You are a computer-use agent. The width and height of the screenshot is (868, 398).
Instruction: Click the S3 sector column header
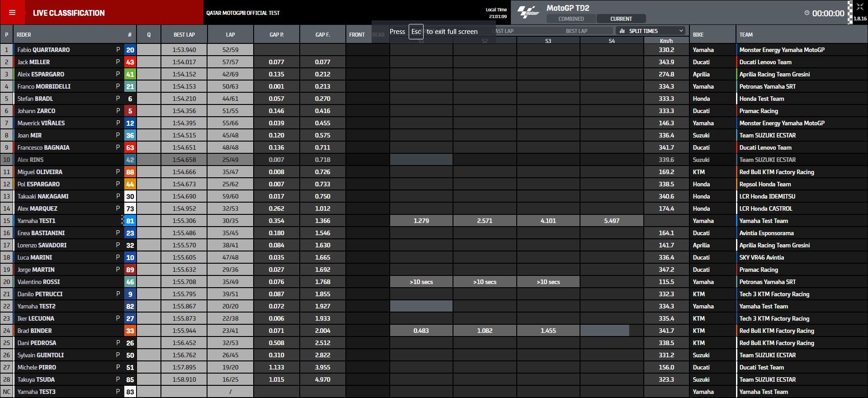coord(548,41)
